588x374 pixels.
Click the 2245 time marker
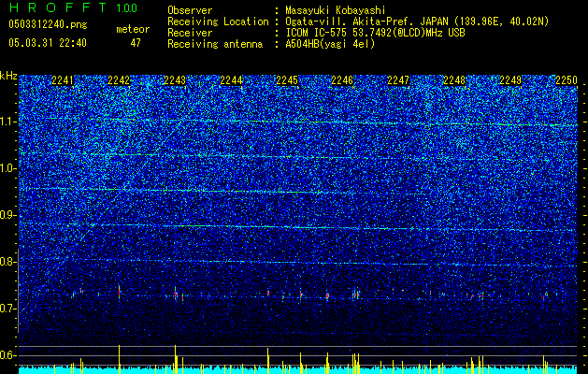(287, 80)
